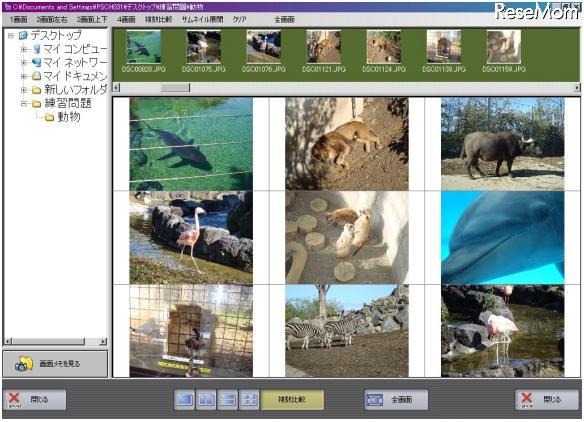This screenshot has width=584, height=422.
Task: Select the two-screen top-bottom layout icon
Action: point(228,400)
